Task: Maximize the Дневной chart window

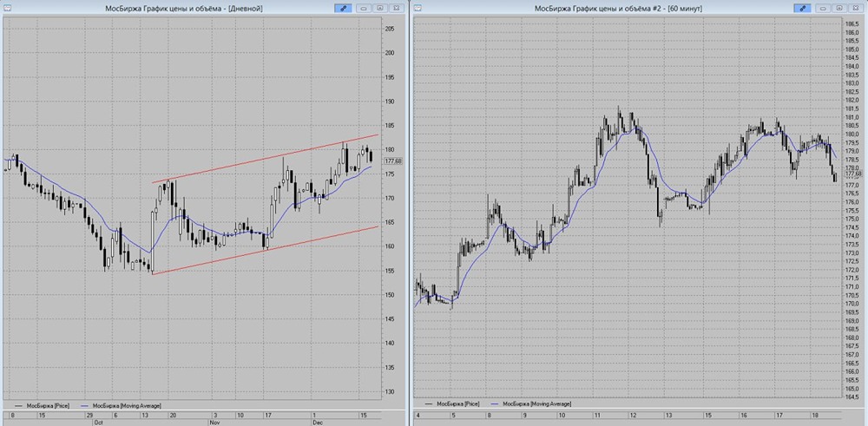Action: coord(380,9)
